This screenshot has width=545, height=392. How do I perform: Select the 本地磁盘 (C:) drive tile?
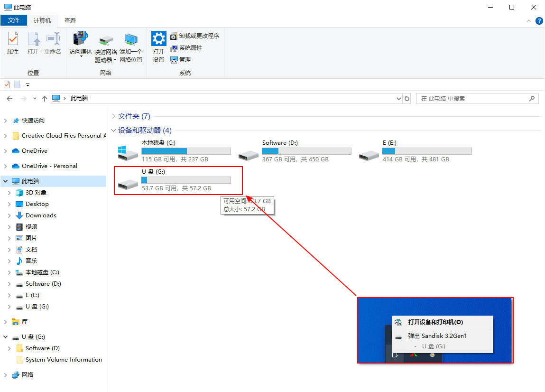(x=174, y=151)
